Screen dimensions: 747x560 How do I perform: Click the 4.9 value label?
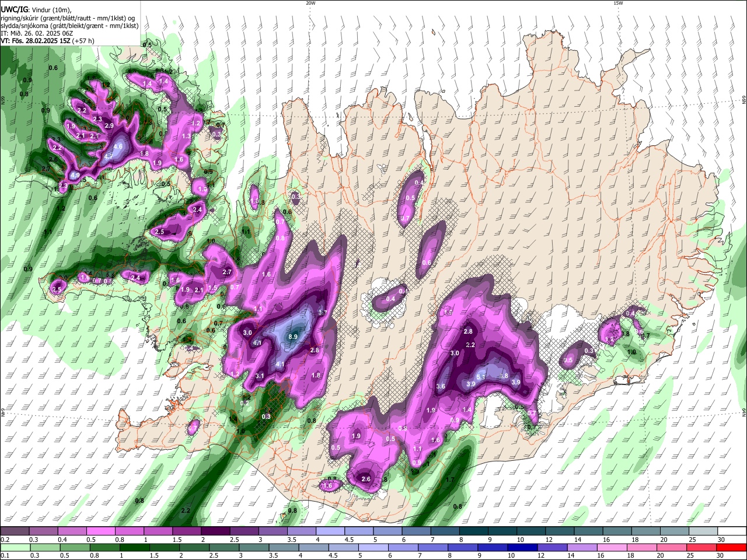coord(75,175)
